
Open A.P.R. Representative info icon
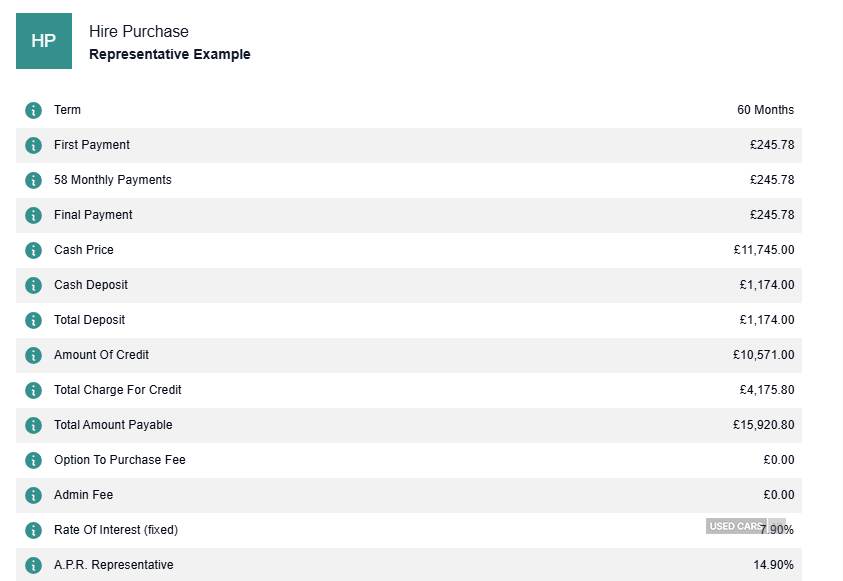33,565
